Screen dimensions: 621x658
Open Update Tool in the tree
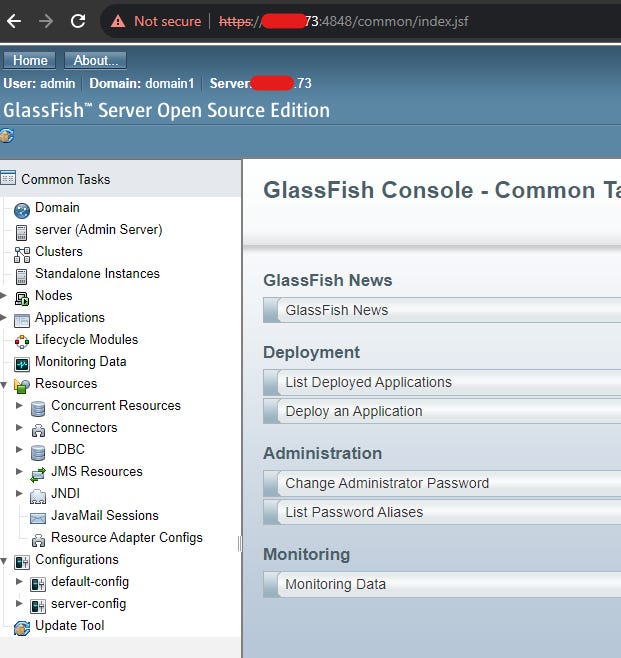[x=70, y=626]
